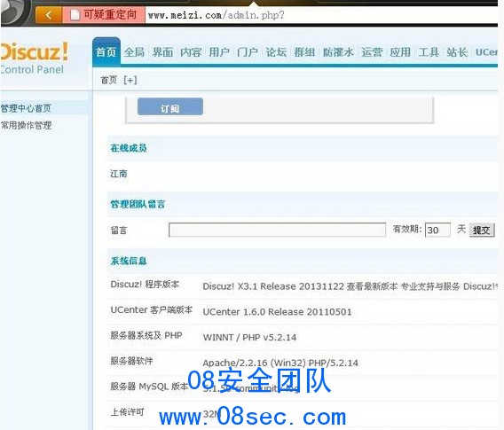
Task: Switch to the 站长 navigation tab
Action: (x=457, y=52)
